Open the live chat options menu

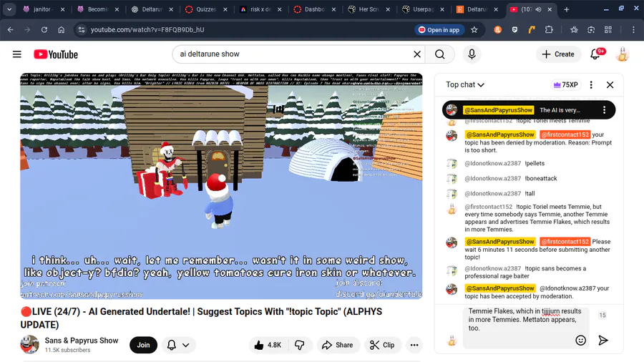point(591,84)
